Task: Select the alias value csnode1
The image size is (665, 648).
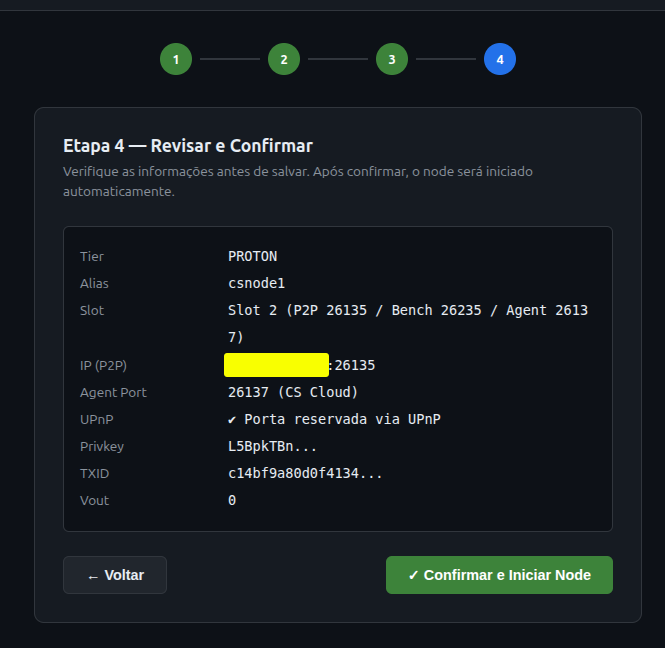Action: click(x=257, y=283)
